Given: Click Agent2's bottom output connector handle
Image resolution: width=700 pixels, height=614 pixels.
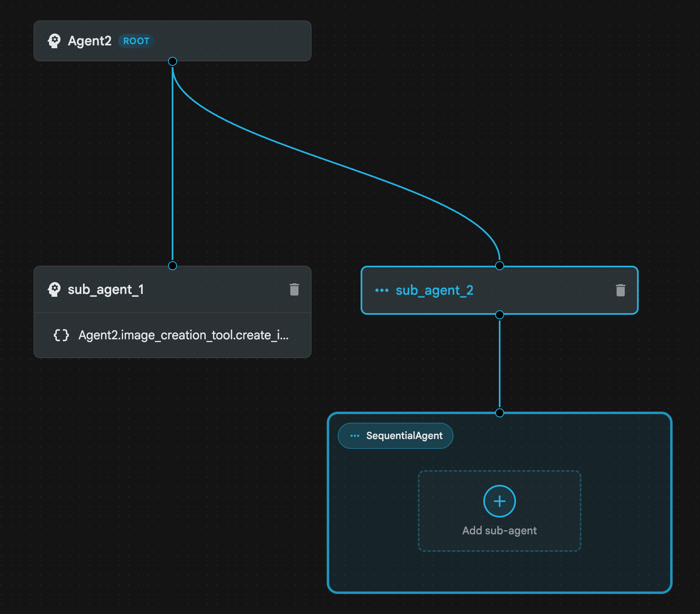Looking at the screenshot, I should [173, 61].
